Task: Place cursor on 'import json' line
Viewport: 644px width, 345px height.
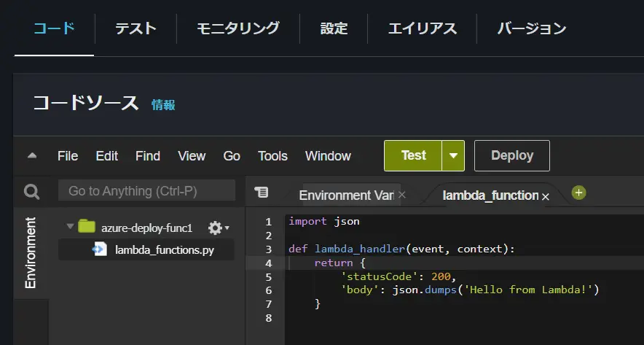Action: (x=324, y=221)
